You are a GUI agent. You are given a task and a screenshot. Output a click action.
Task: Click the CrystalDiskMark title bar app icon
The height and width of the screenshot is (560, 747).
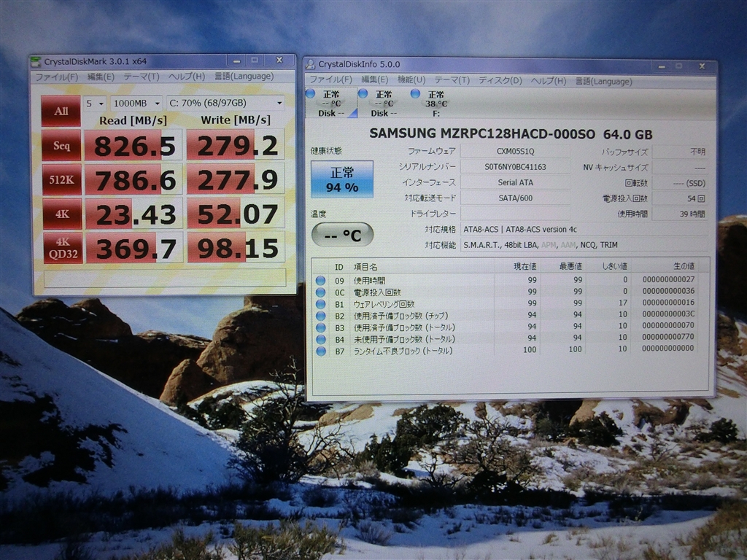point(36,61)
